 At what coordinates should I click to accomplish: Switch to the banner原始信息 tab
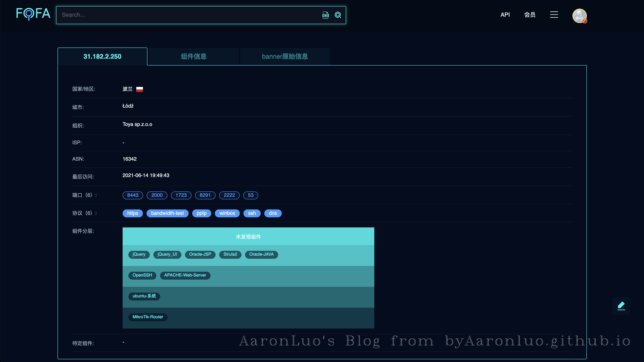(x=285, y=56)
